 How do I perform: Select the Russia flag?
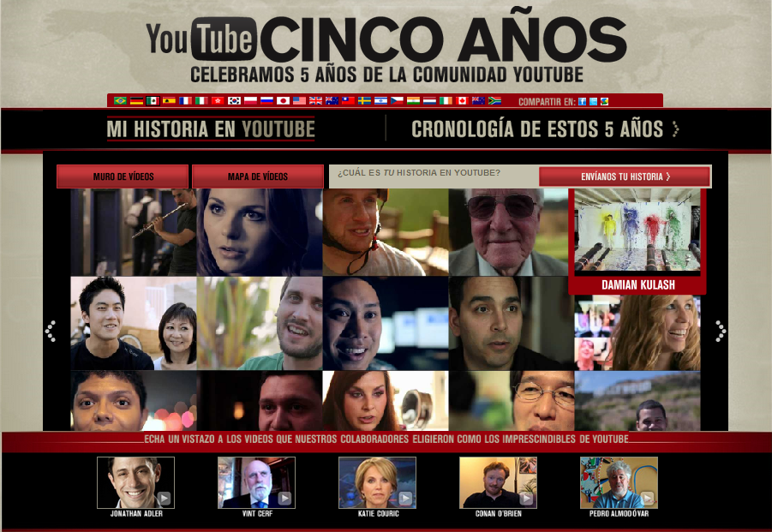266,101
